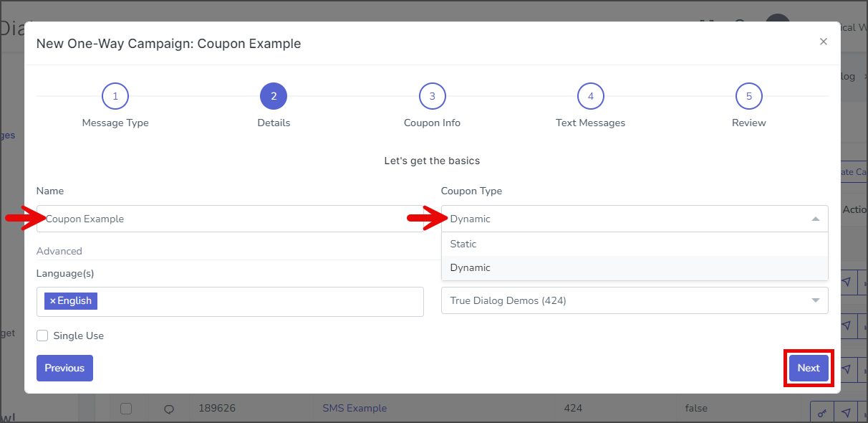Expand the True Dialog Demos account dropdown
868x423 pixels.
[x=635, y=300]
